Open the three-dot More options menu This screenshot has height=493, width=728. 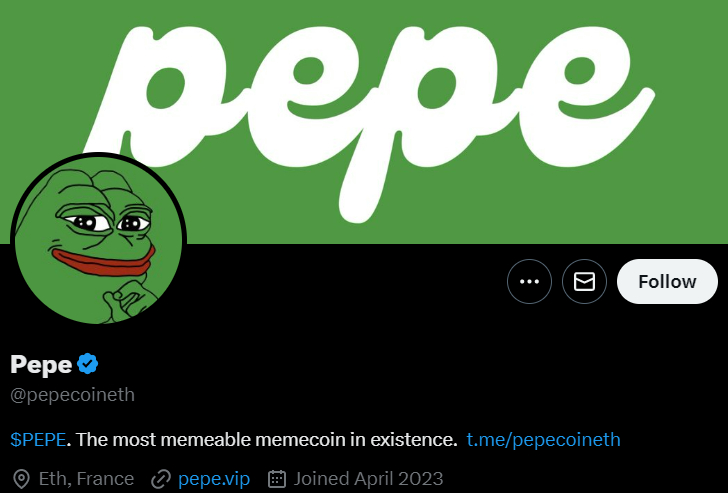(529, 281)
